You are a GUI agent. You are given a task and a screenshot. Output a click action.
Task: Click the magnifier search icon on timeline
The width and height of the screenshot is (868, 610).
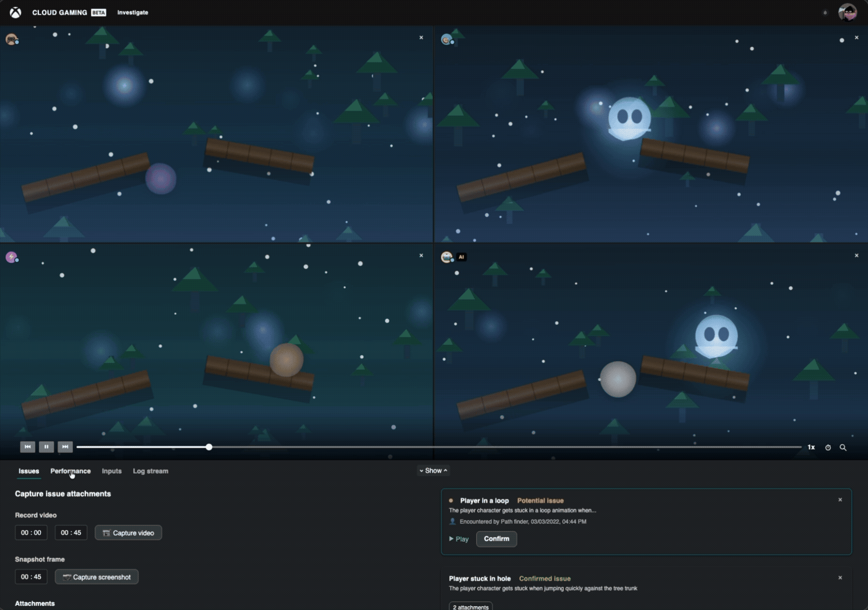coord(843,448)
